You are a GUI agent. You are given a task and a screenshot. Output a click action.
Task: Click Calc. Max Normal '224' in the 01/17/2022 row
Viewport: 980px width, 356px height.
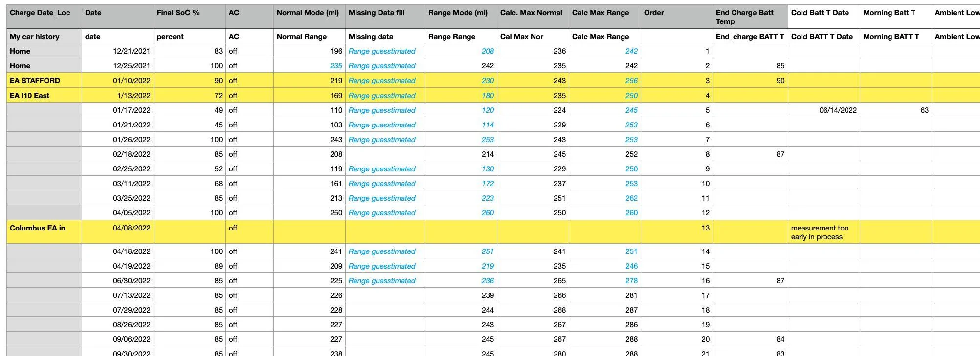point(533,110)
